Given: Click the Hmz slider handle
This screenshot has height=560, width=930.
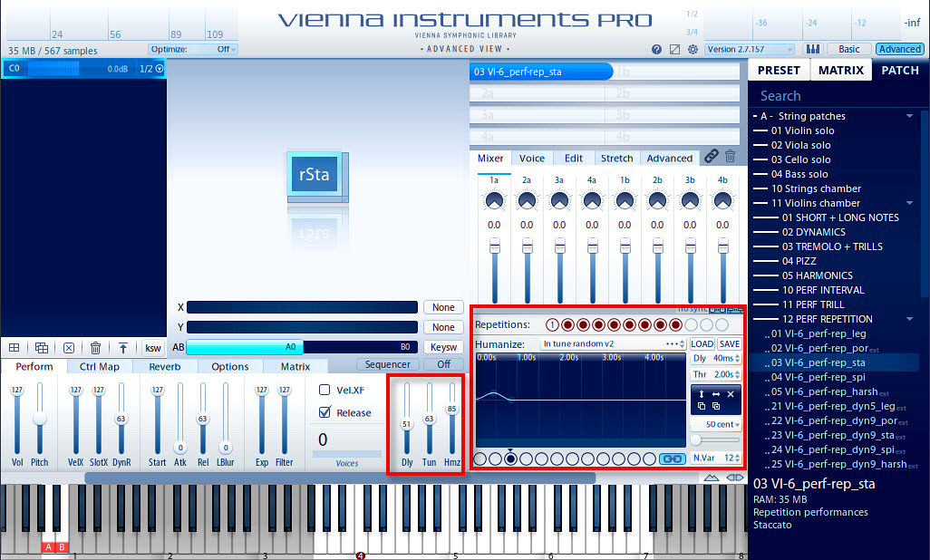Looking at the screenshot, I should [452, 409].
